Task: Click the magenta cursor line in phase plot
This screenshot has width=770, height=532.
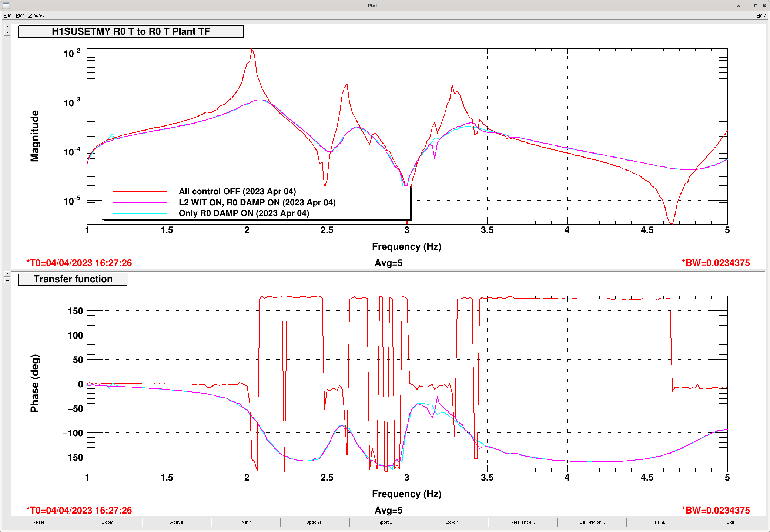Action: click(472, 384)
